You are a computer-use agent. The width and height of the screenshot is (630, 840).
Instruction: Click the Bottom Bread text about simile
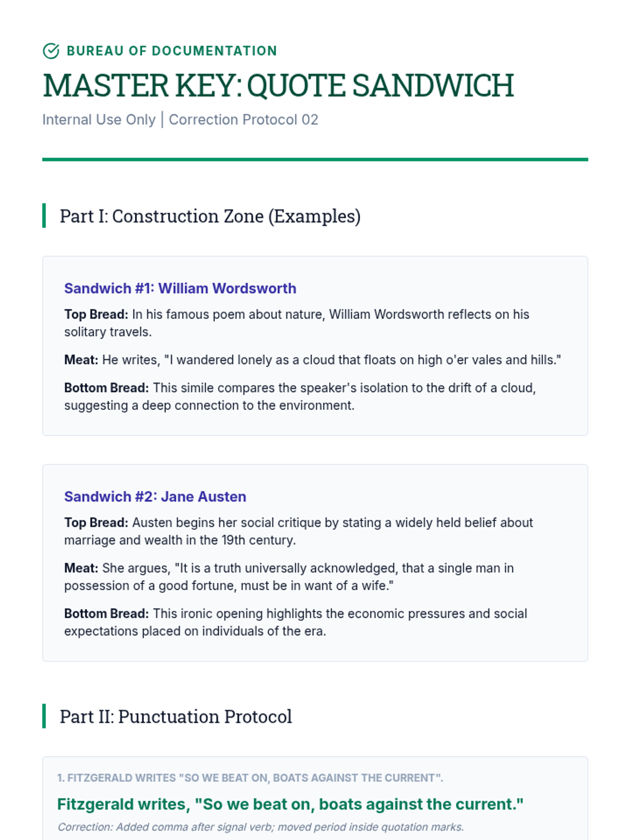click(x=300, y=396)
